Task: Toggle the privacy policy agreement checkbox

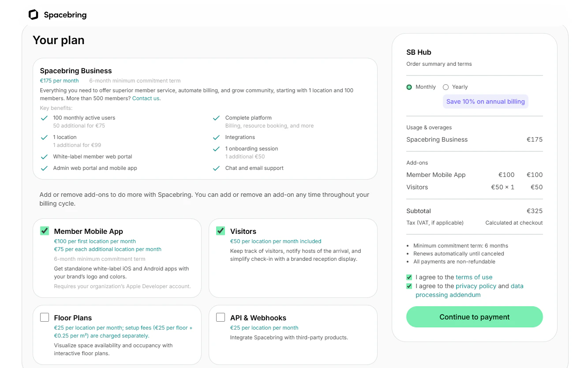Action: tap(409, 286)
